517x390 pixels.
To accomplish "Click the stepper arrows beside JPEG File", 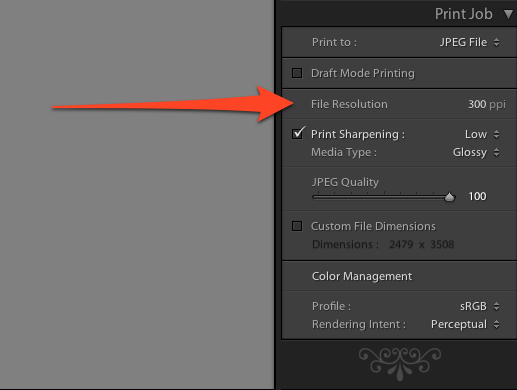I will pos(496,42).
